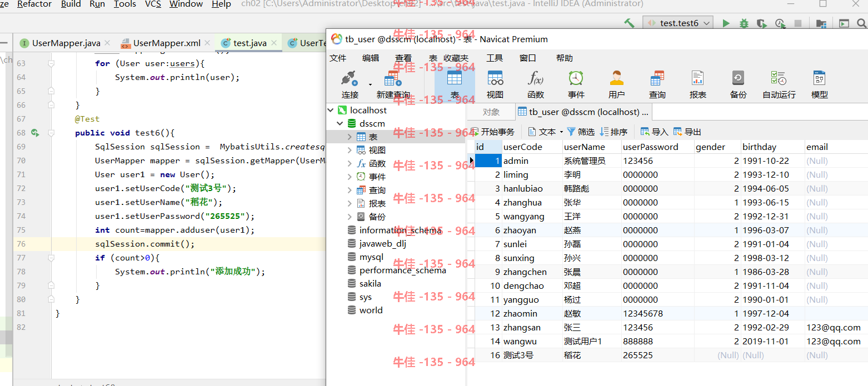This screenshot has width=868, height=386.
Task: Select the 表 table icon in Navicat toolbar
Action: point(455,78)
